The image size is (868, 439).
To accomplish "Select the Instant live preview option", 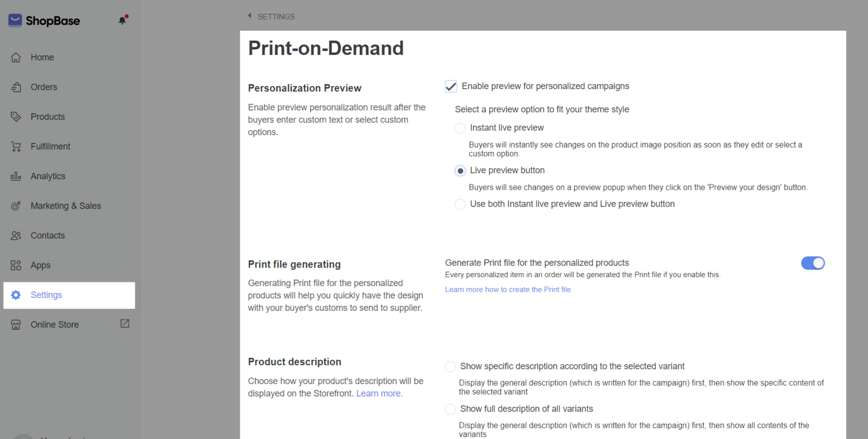I will (x=460, y=128).
